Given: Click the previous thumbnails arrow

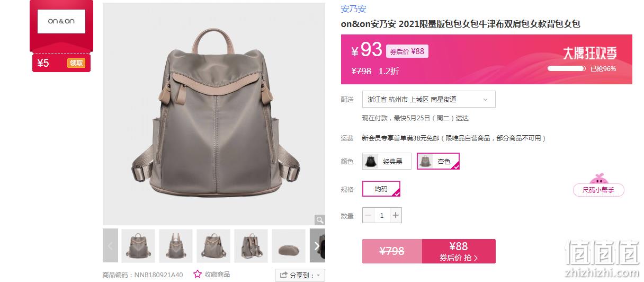Looking at the screenshot, I should pos(110,245).
